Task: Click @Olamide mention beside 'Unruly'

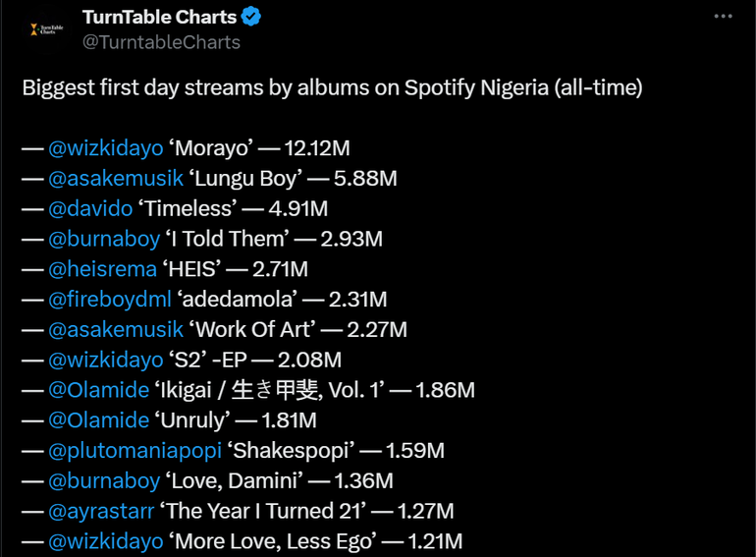Action: [x=98, y=420]
